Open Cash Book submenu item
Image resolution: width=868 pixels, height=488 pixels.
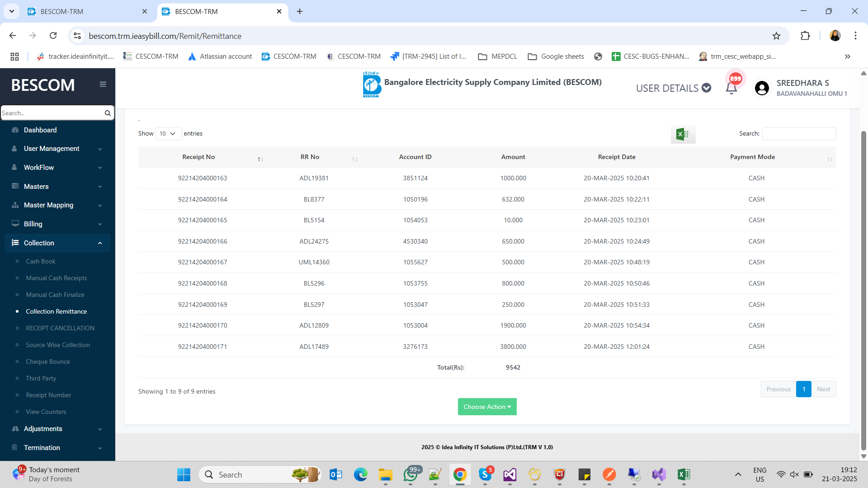pyautogui.click(x=41, y=261)
